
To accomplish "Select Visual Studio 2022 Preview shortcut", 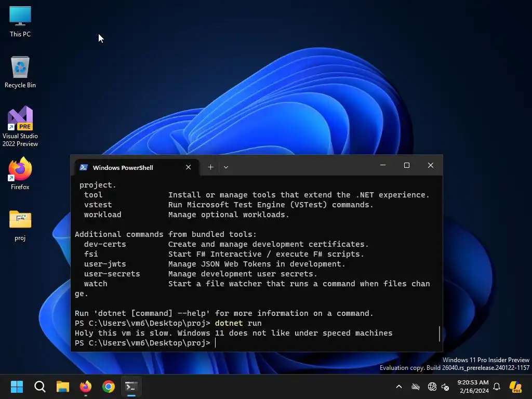I will (20, 126).
